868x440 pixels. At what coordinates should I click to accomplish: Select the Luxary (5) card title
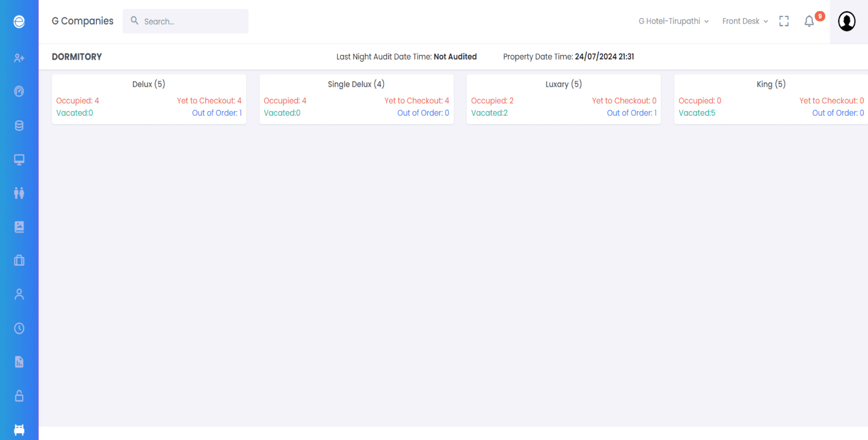[x=563, y=84]
